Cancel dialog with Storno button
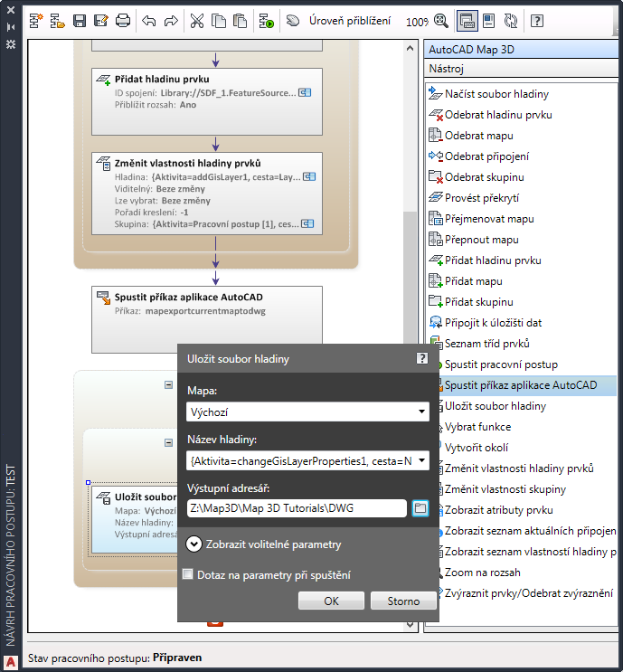 click(403, 601)
